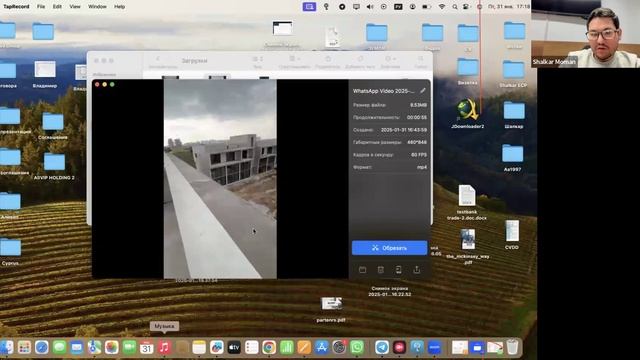Open Reminders from the Dock
This screenshot has width=640, height=360.
coord(251,347)
